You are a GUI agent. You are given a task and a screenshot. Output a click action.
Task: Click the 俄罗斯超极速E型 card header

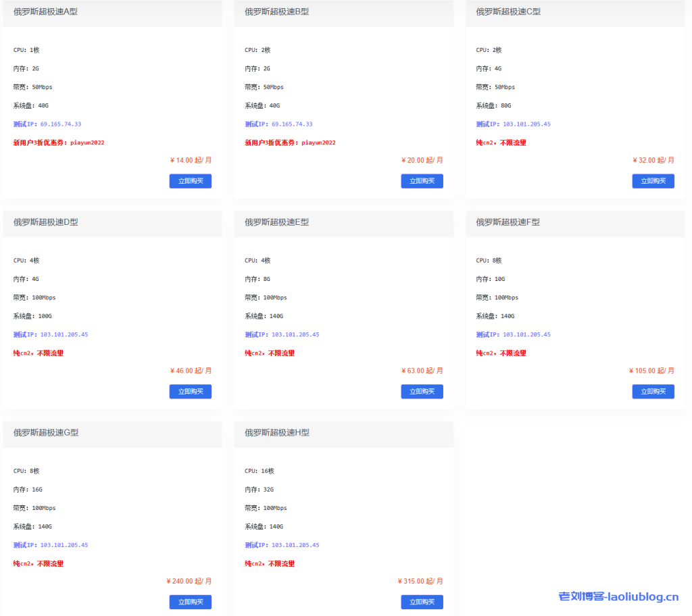(x=277, y=222)
